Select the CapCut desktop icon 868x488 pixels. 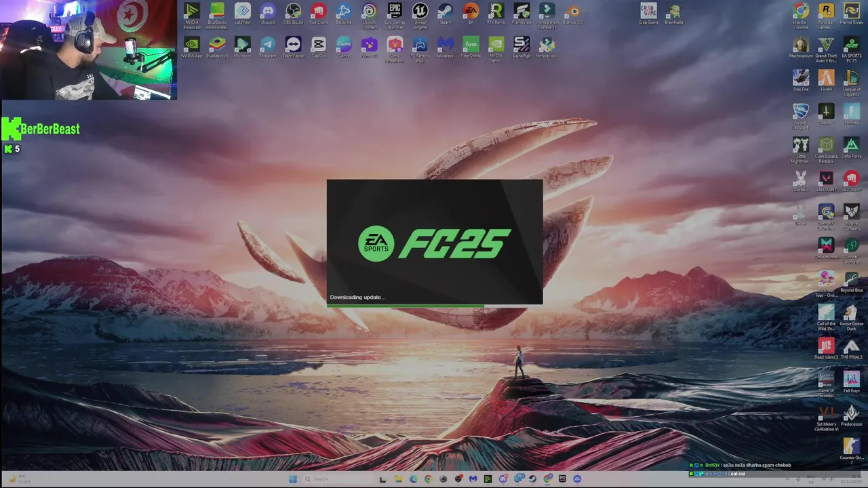tap(318, 47)
